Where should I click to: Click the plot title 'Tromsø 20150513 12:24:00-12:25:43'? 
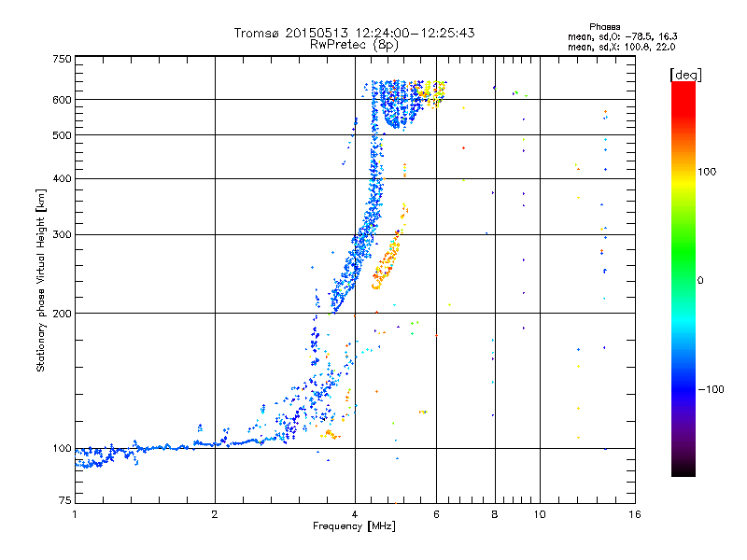354,33
